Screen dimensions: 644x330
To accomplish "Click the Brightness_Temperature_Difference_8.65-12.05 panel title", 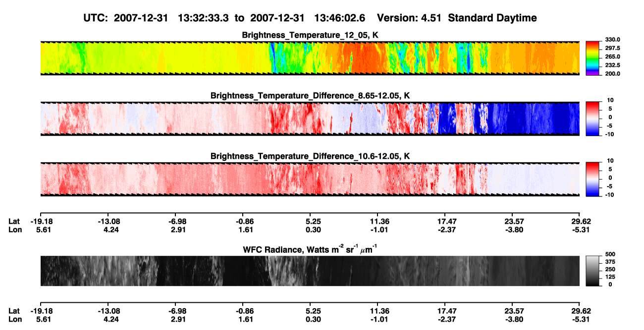I will coord(310,95).
